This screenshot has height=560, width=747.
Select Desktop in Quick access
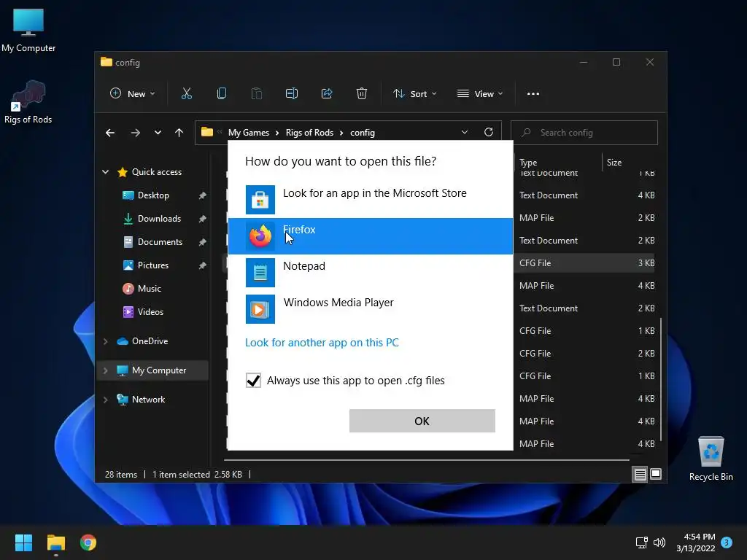153,195
